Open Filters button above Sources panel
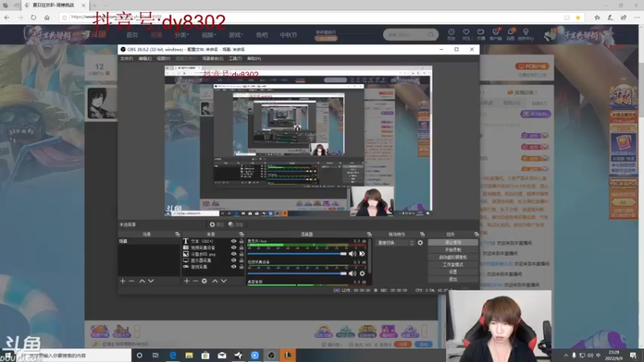 tap(236, 224)
